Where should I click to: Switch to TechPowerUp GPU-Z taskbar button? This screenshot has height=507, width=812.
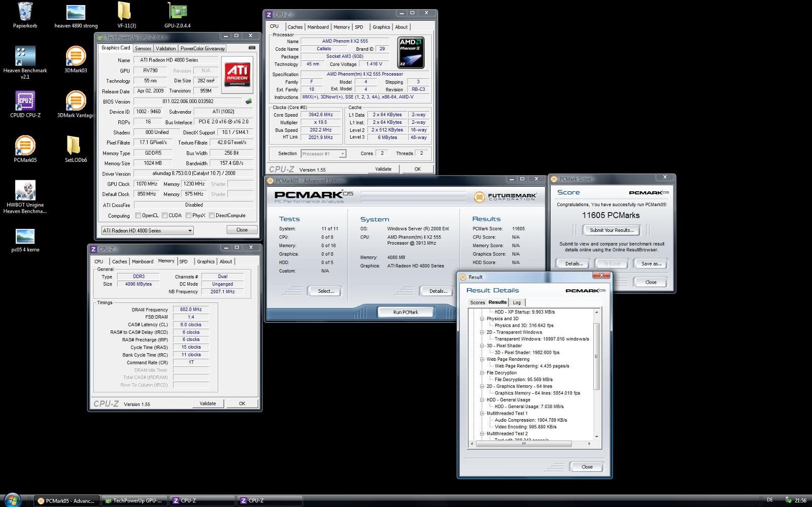coord(134,501)
